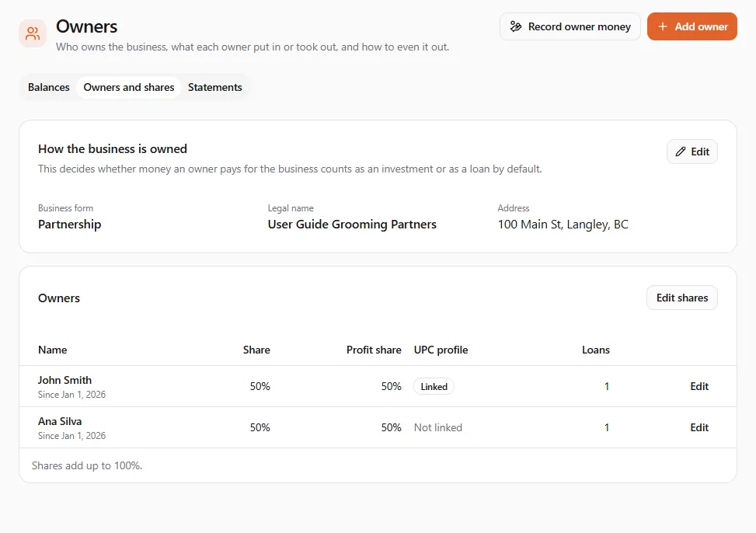The height and width of the screenshot is (533, 756).
Task: Switch to the Balances tab
Action: point(49,87)
